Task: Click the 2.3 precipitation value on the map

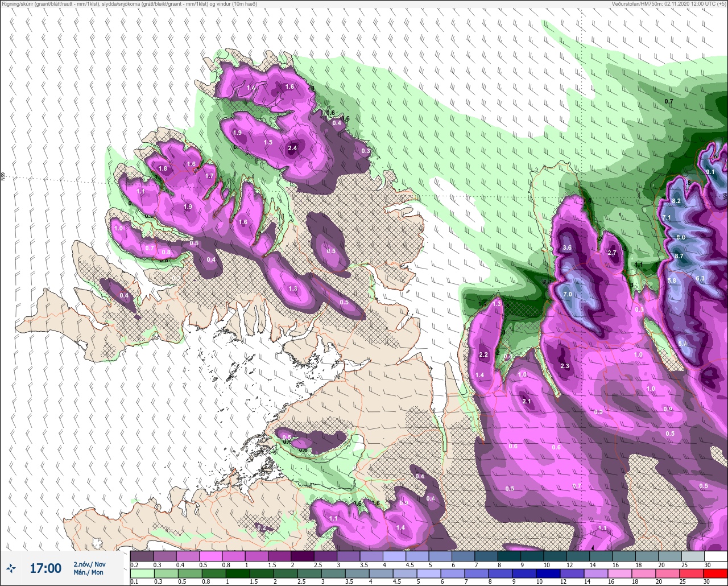Action: click(565, 366)
